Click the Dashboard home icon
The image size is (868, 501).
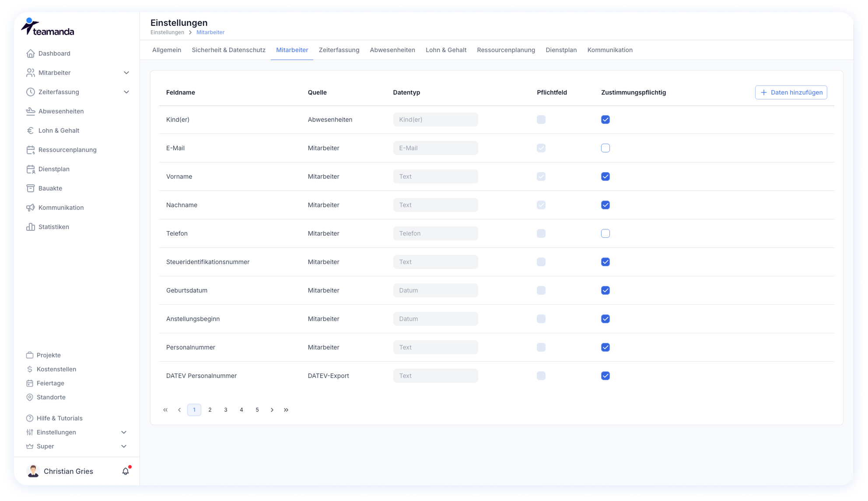coord(30,53)
